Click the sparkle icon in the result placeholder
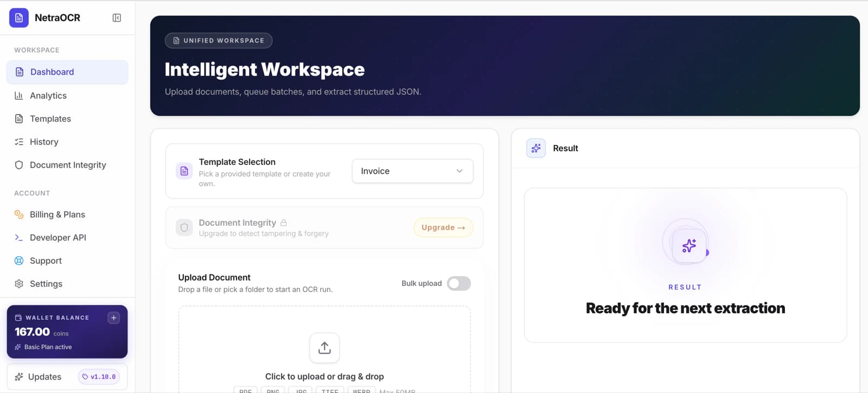The image size is (868, 393). pyautogui.click(x=689, y=246)
